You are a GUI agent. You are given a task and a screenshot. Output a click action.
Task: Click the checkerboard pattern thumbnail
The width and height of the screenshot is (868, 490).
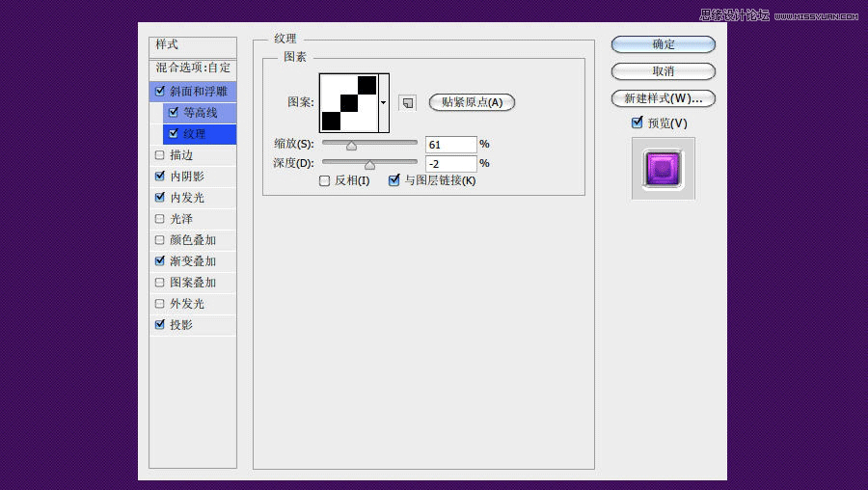(x=349, y=103)
